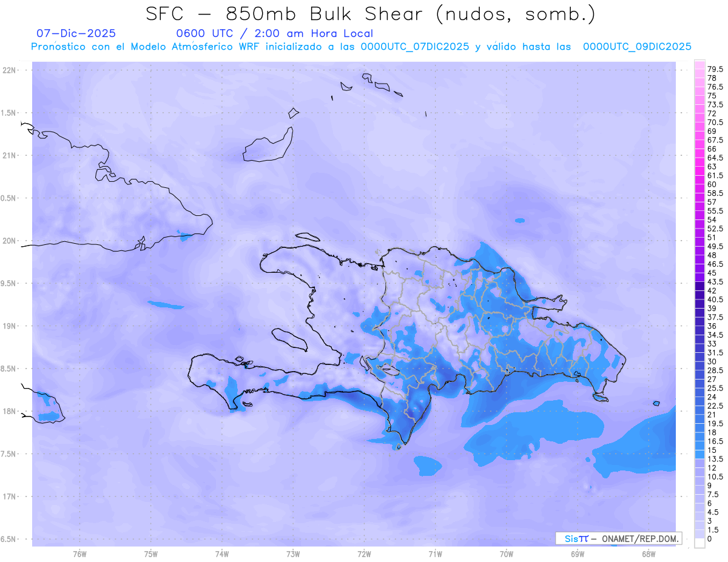Click the 69 legend value
The width and height of the screenshot is (728, 562).
[712, 131]
